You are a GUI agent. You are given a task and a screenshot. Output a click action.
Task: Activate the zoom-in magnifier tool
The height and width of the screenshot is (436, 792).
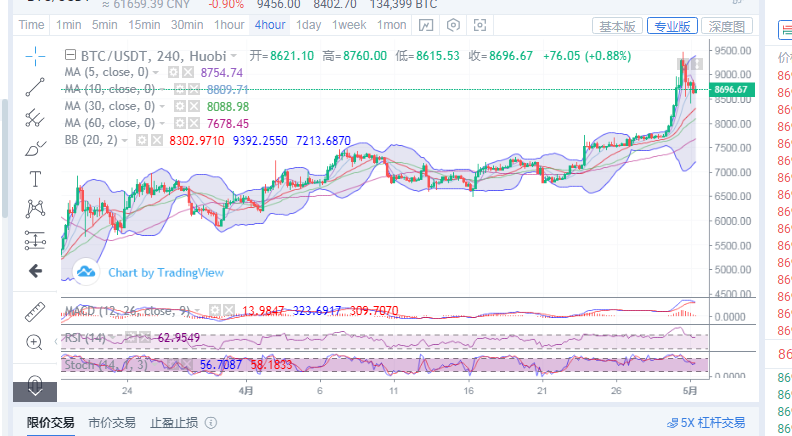pos(36,342)
